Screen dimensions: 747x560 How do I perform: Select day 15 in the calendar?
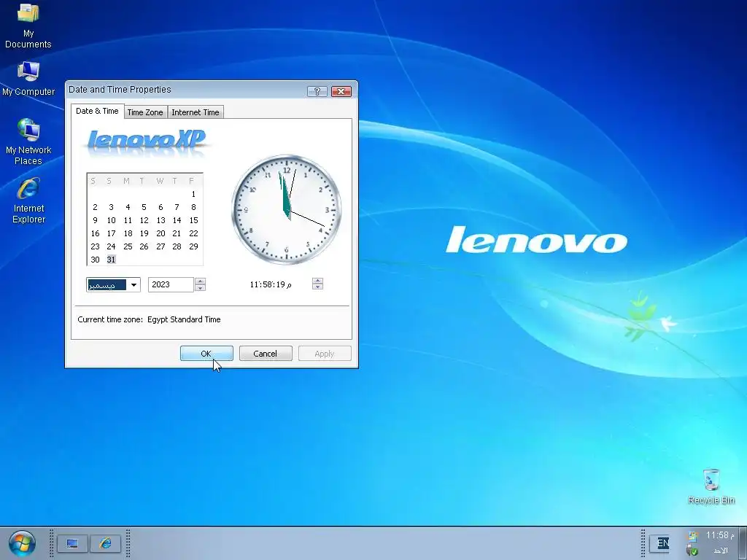coord(193,220)
